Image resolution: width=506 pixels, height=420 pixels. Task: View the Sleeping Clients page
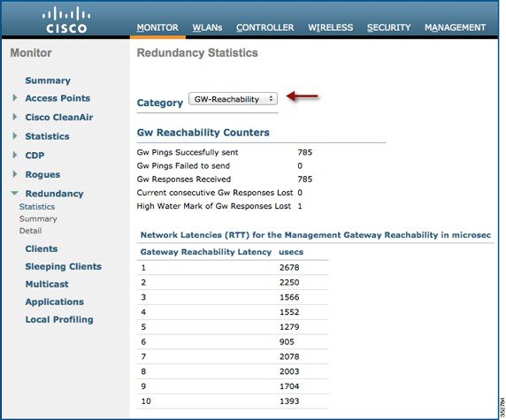pyautogui.click(x=64, y=266)
